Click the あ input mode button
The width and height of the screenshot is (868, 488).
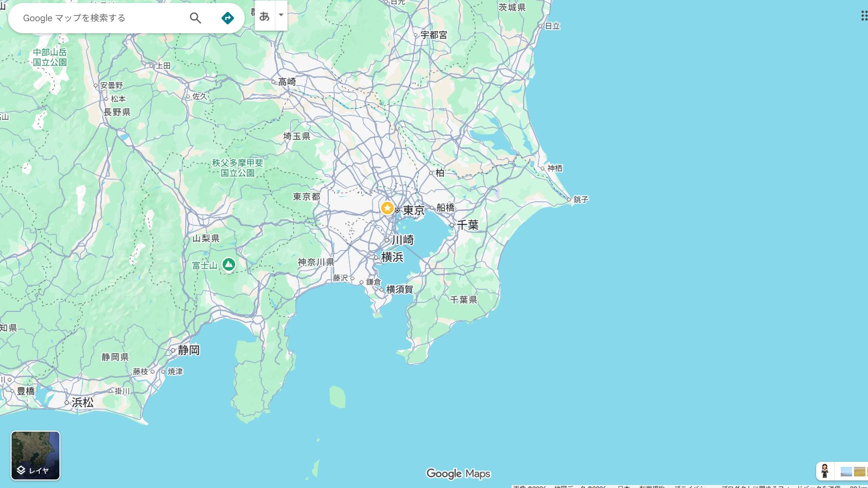[x=265, y=16]
